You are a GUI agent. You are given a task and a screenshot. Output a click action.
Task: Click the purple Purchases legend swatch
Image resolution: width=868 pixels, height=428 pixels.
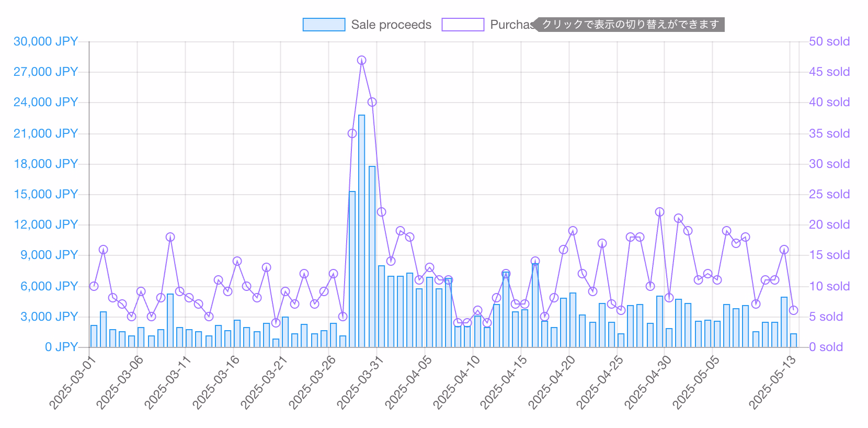click(463, 25)
